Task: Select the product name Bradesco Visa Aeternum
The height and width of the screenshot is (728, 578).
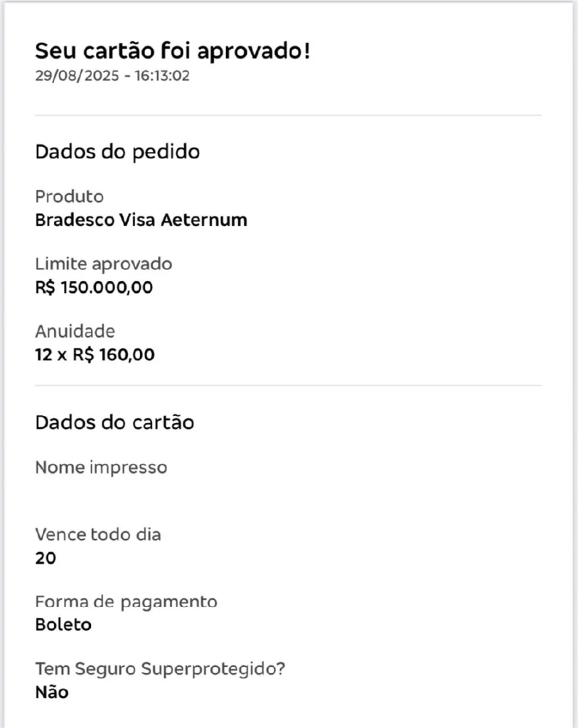Action: point(141,220)
